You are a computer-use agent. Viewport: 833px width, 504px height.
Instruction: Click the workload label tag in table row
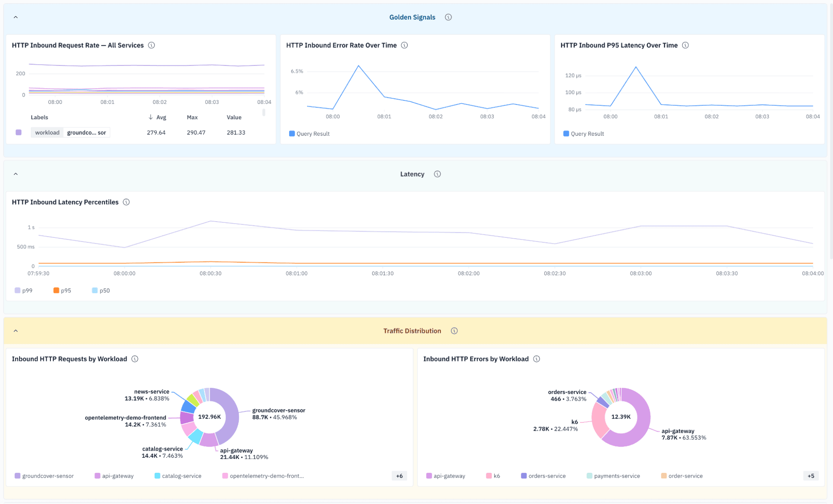point(47,132)
